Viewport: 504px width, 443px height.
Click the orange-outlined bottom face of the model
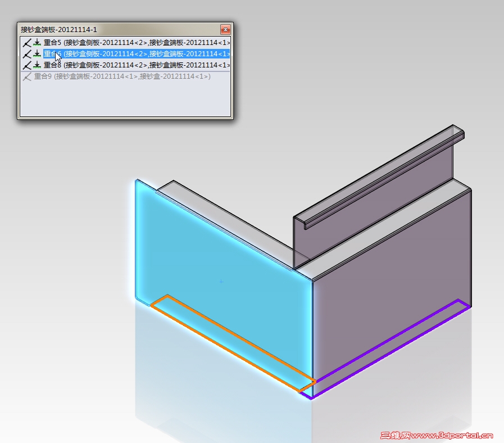[x=233, y=343]
